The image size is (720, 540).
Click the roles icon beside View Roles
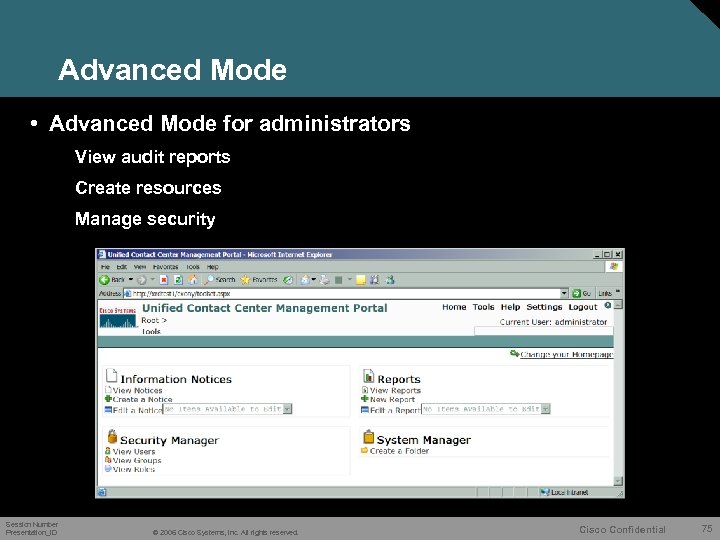point(108,469)
